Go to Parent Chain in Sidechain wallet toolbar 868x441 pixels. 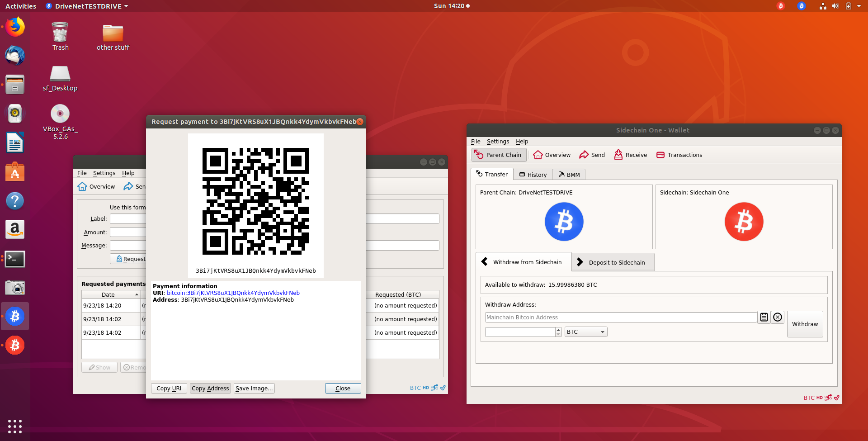pyautogui.click(x=499, y=155)
